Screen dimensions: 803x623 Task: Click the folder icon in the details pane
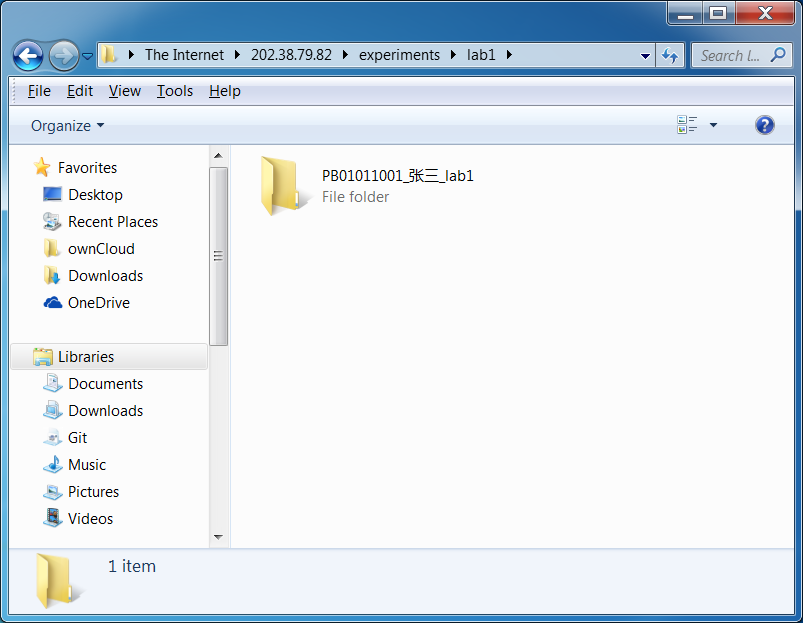point(58,581)
